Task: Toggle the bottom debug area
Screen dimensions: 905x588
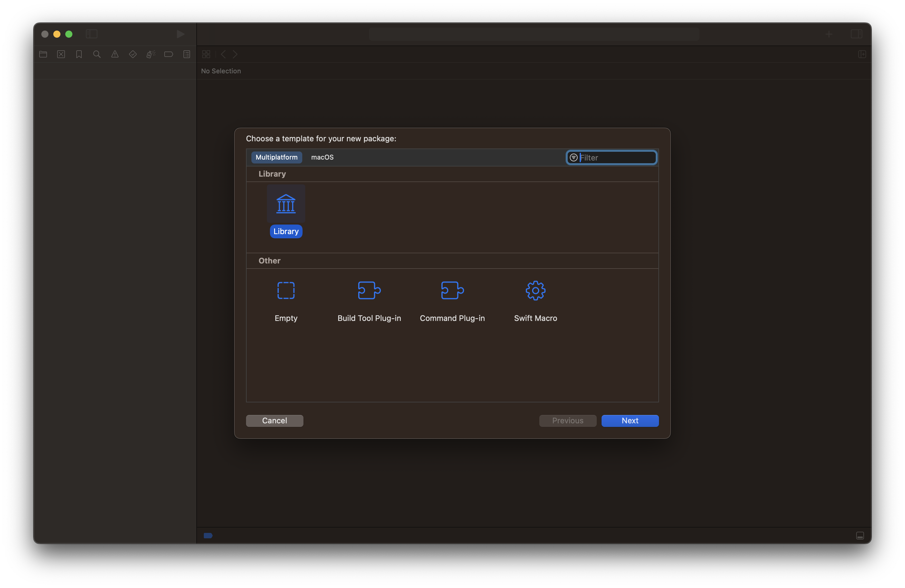Action: [860, 536]
